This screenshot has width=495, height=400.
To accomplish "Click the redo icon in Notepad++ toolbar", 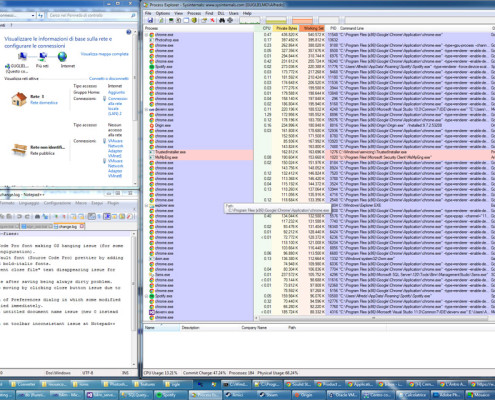I will tap(27, 217).
